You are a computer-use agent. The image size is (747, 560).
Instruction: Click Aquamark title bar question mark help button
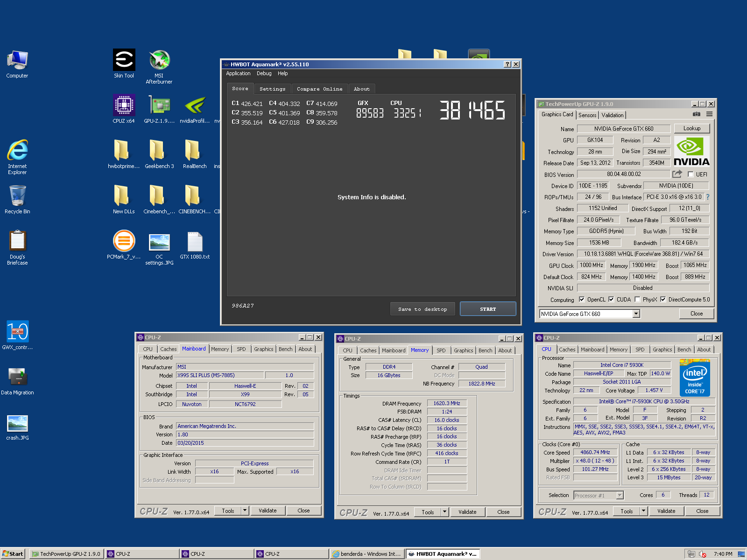coord(507,64)
